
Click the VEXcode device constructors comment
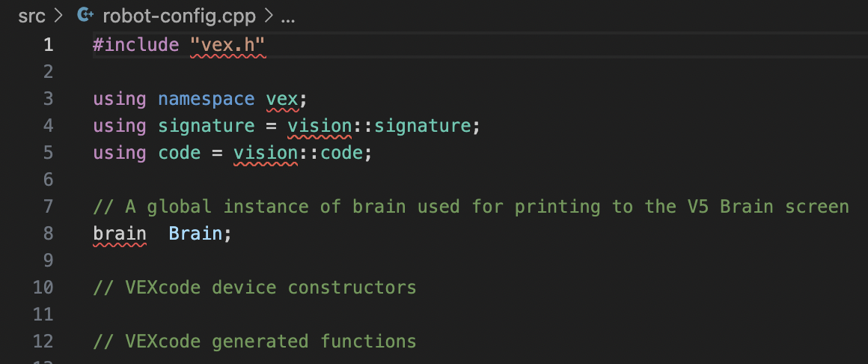[254, 288]
